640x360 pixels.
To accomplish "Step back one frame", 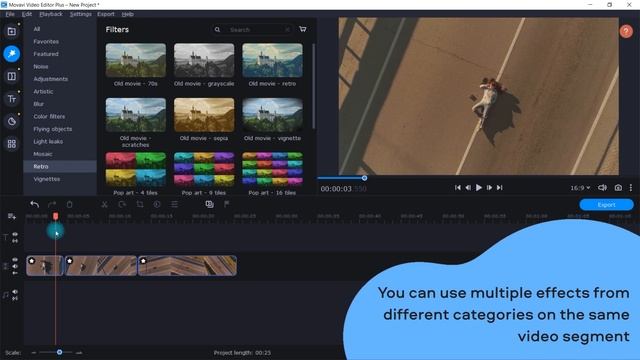I will [468, 188].
